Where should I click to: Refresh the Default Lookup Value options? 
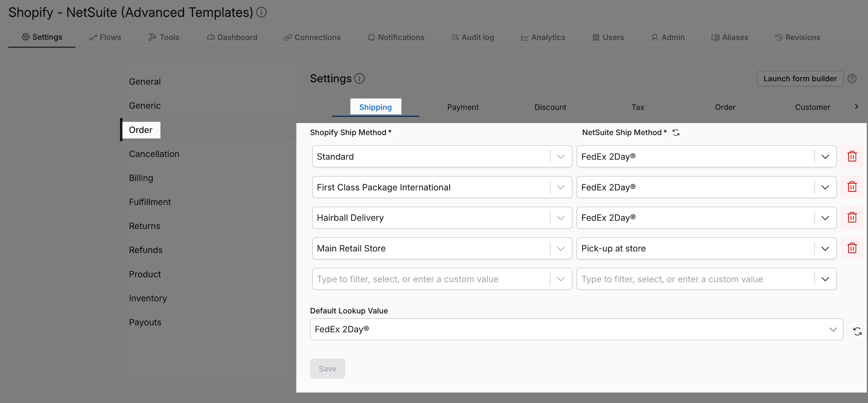click(857, 332)
